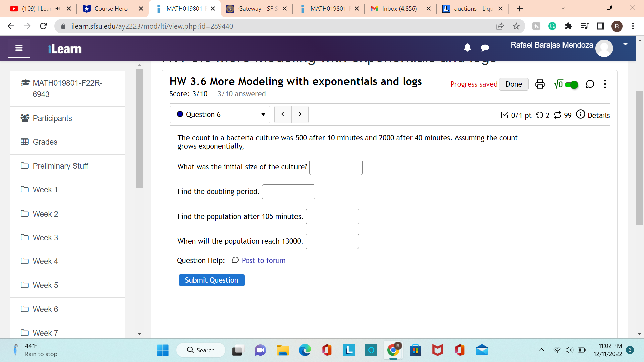
Task: Open the notifications bell in the header
Action: pyautogui.click(x=467, y=48)
